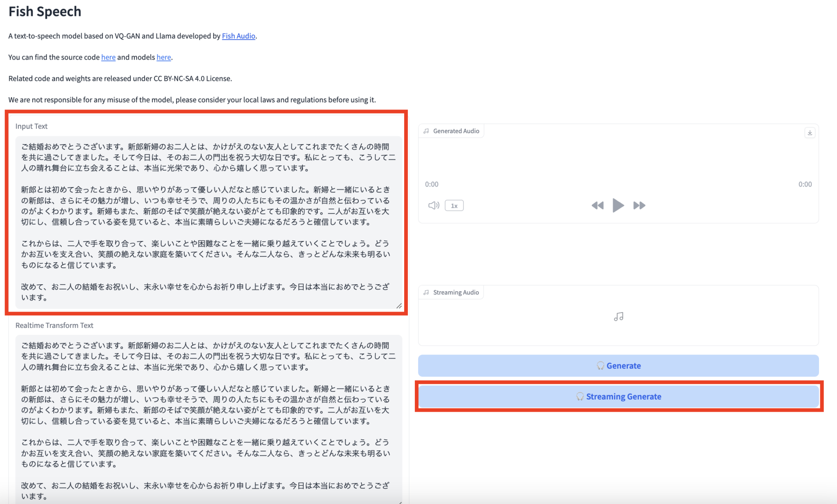Click the music note icon beside Generated Audio
The image size is (837, 504).
[x=426, y=131]
